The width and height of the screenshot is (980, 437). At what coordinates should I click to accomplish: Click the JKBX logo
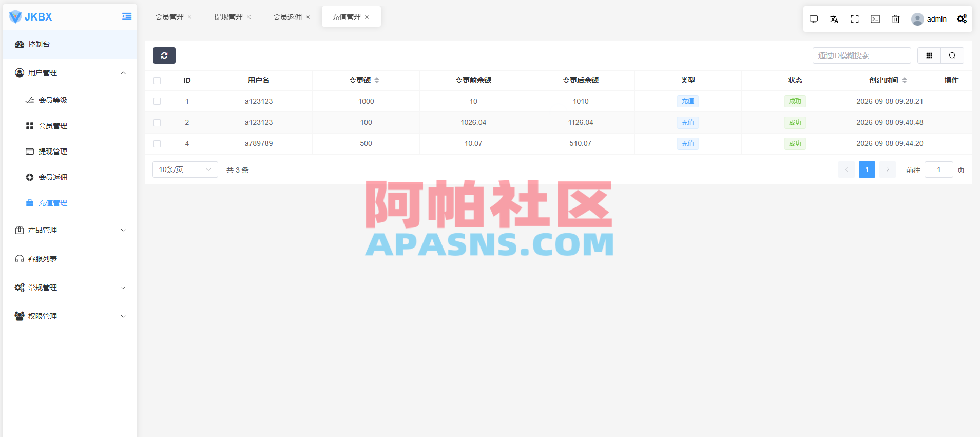(x=31, y=17)
